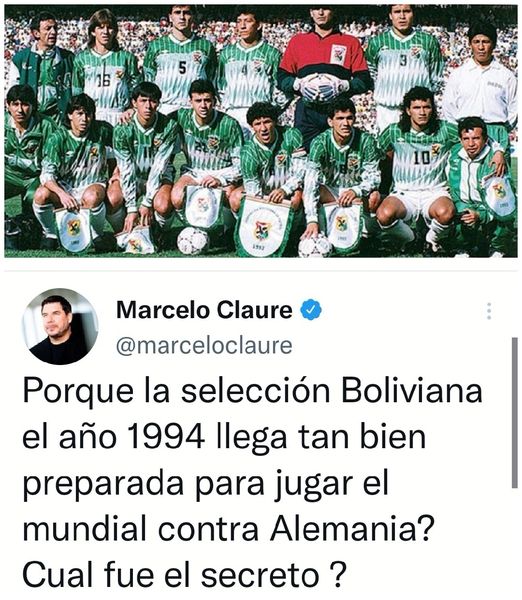Click the Marcelo Claure display name
The width and height of the screenshot is (522, 600).
[x=204, y=310]
